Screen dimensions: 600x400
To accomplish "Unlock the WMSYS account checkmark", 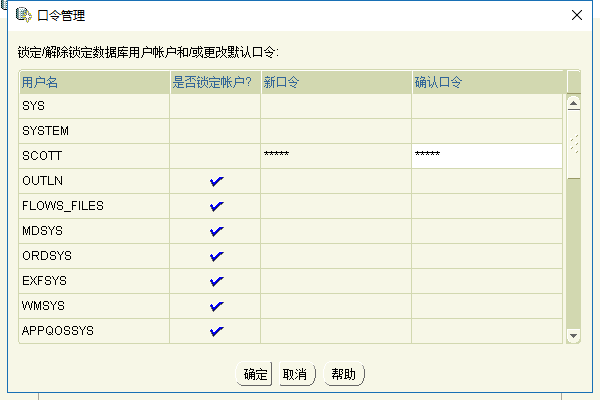I will point(216,306).
